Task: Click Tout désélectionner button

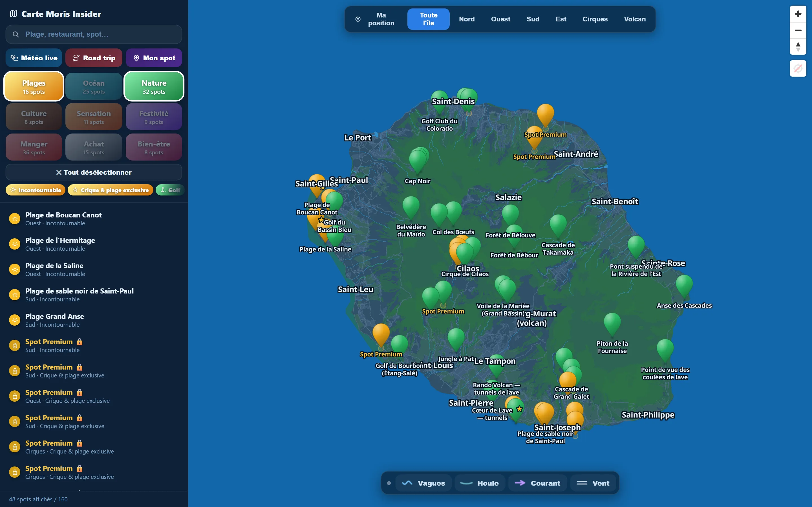Action: [94, 172]
